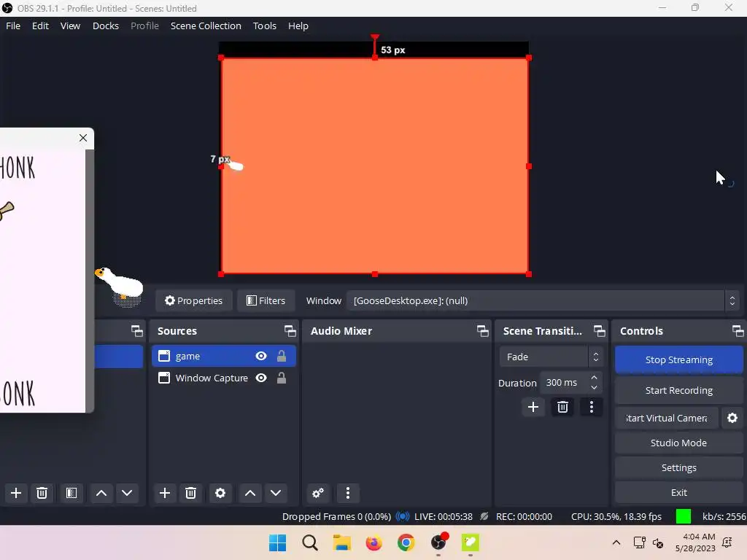This screenshot has width=747, height=560.
Task: Pop out the Sources dock
Action: tap(290, 331)
